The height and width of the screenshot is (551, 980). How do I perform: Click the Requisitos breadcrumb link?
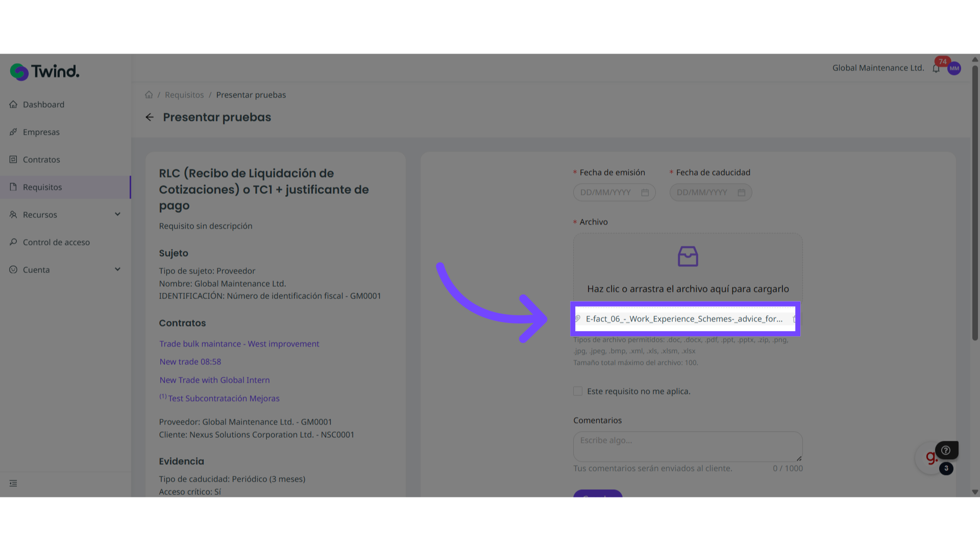pyautogui.click(x=184, y=95)
